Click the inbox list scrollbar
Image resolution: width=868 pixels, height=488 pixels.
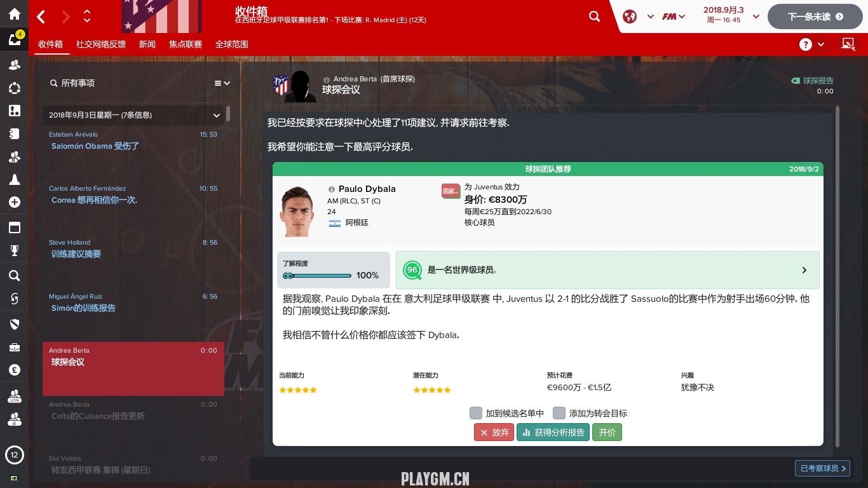pos(228,114)
